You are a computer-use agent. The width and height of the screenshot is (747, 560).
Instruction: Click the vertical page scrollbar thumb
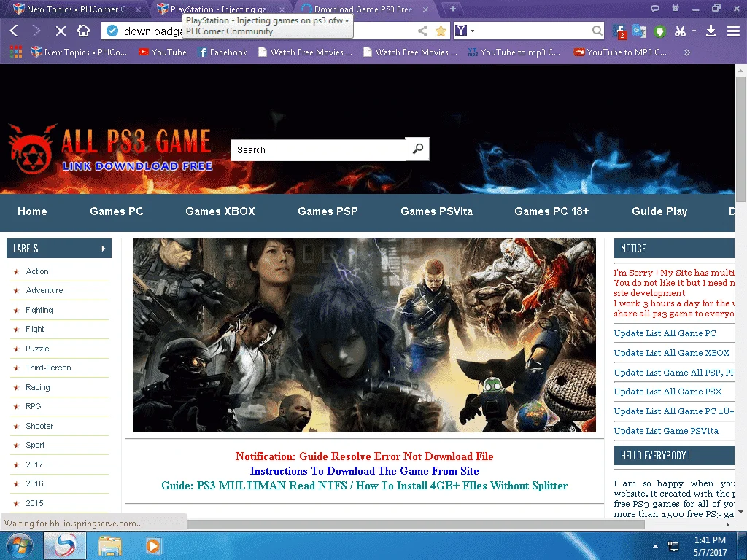[740, 138]
